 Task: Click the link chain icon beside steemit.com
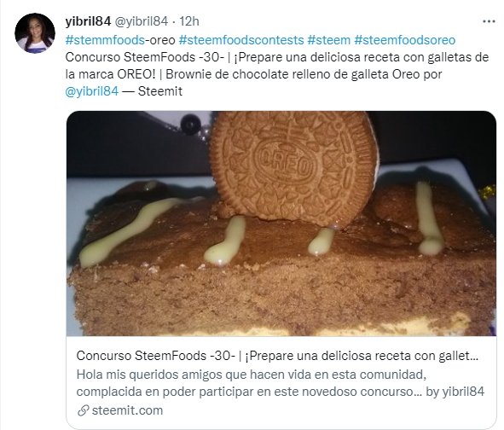click(84, 410)
